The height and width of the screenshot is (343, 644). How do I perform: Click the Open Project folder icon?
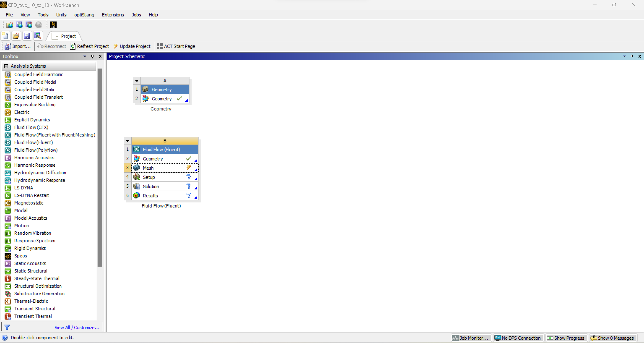16,36
